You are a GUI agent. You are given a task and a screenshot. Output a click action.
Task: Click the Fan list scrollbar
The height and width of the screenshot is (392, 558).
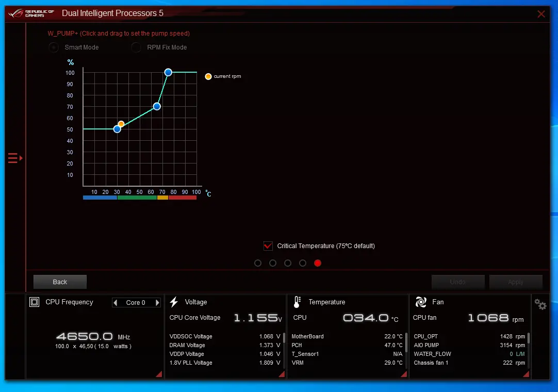coord(529,338)
